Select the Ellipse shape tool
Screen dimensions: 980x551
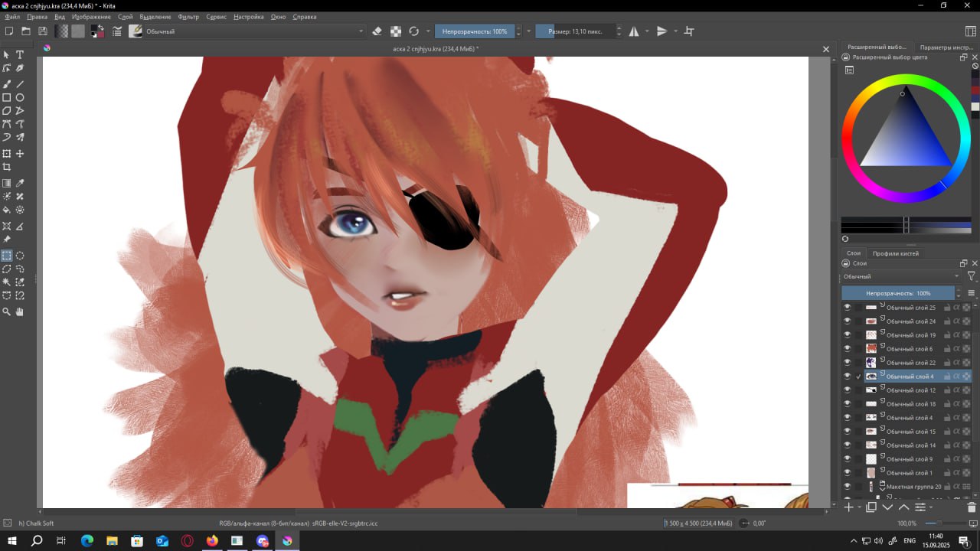tap(20, 98)
